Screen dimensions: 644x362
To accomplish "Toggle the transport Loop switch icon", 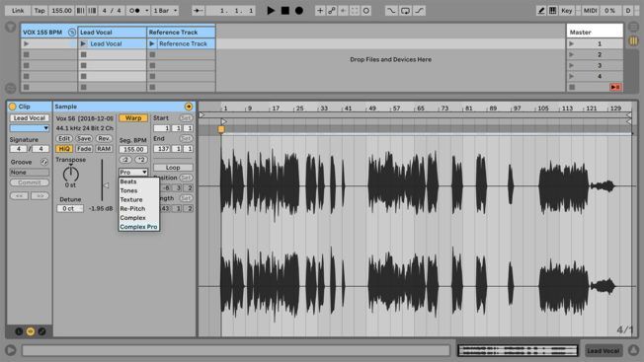I will point(405,11).
